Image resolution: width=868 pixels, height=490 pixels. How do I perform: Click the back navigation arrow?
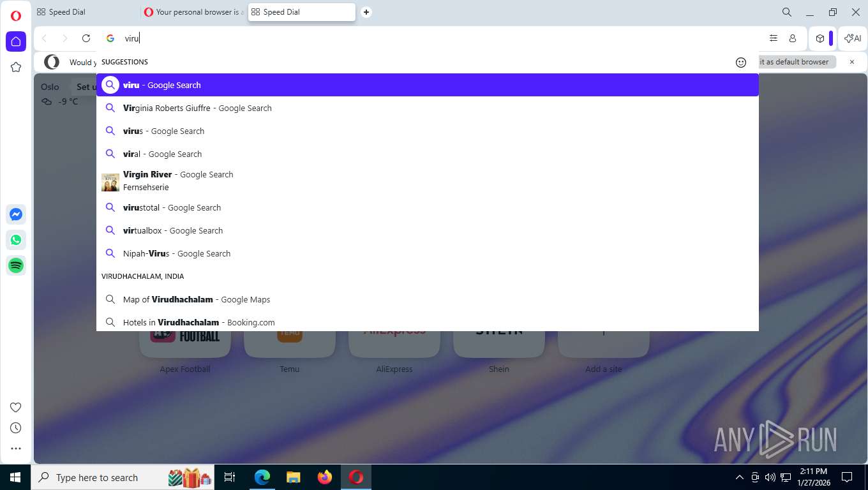point(44,38)
